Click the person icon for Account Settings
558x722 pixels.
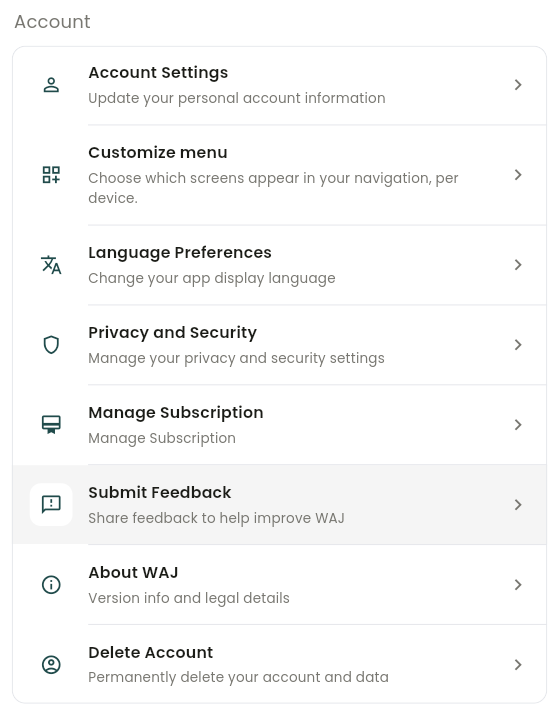point(51,85)
